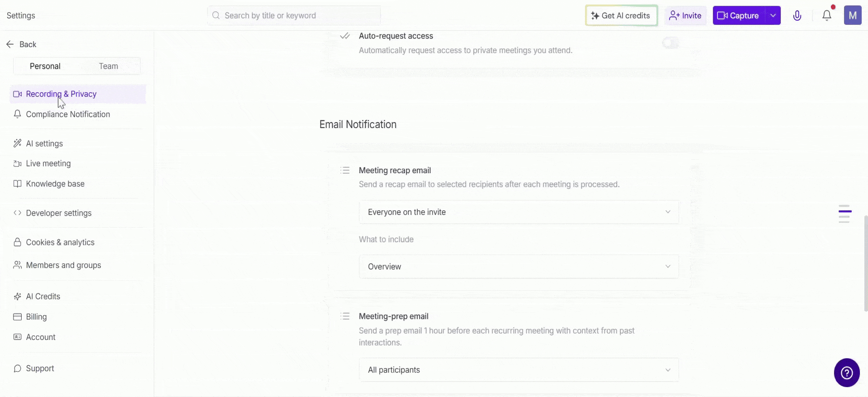Image resolution: width=868 pixels, height=397 pixels.
Task: Expand the Everyone on the invite dropdown
Action: click(519, 212)
